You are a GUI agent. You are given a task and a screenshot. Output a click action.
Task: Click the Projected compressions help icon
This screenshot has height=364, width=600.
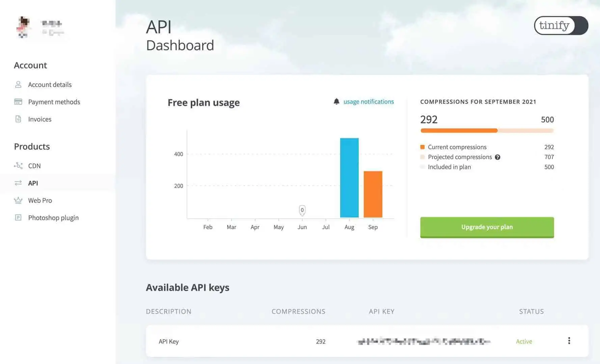pyautogui.click(x=497, y=157)
